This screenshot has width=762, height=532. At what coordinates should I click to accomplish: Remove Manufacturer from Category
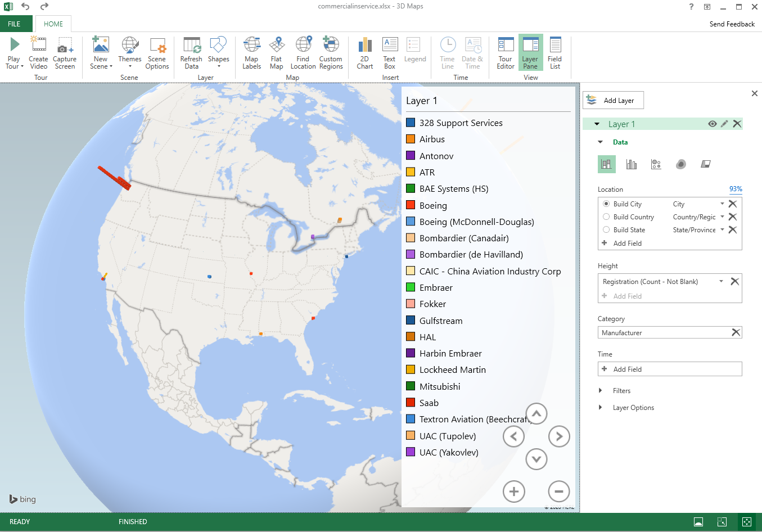click(x=736, y=332)
